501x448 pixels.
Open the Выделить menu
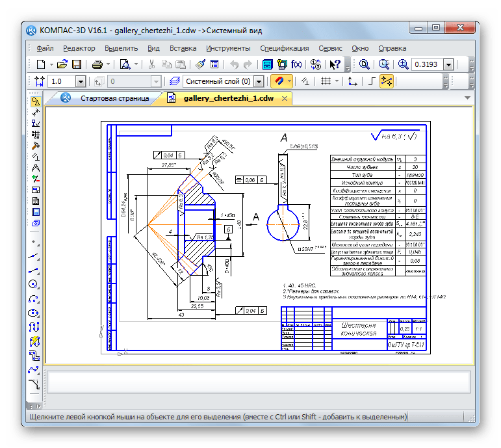coord(121,48)
